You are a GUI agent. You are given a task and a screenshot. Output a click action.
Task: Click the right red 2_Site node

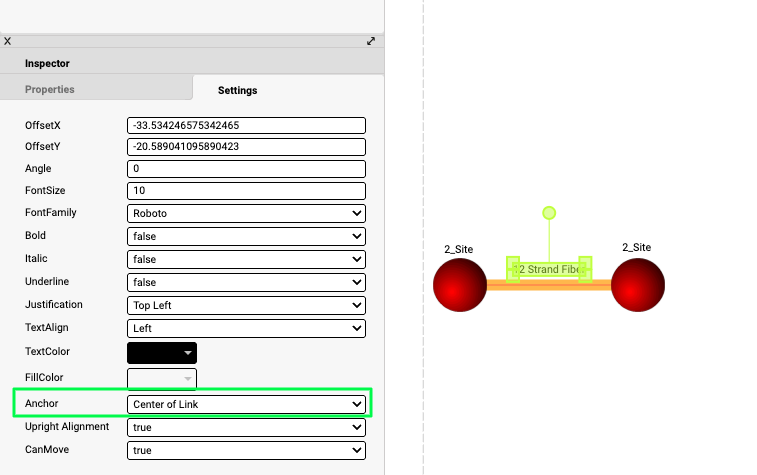[637, 285]
